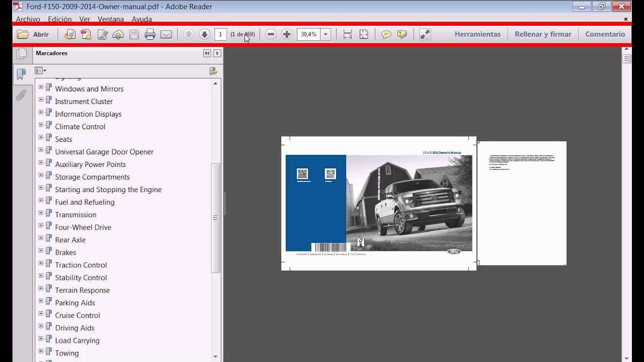Click the fit width scrolling icon

[348, 34]
